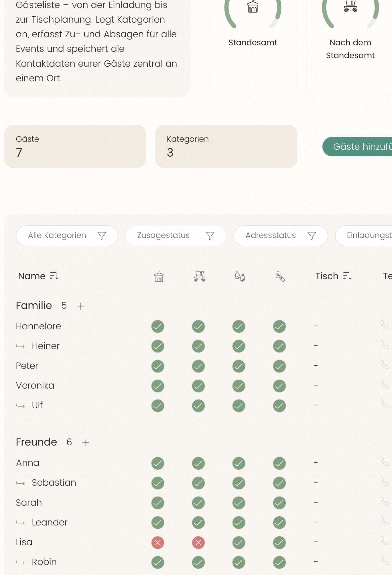This screenshot has height=575, width=392.
Task: Click the Nach dem Standesamt progress ring
Action: click(x=350, y=14)
